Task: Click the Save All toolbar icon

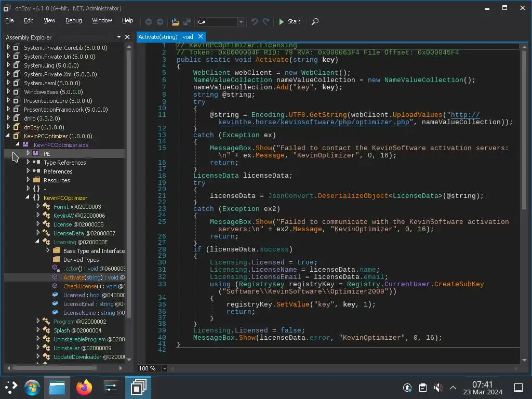Action: (x=187, y=22)
